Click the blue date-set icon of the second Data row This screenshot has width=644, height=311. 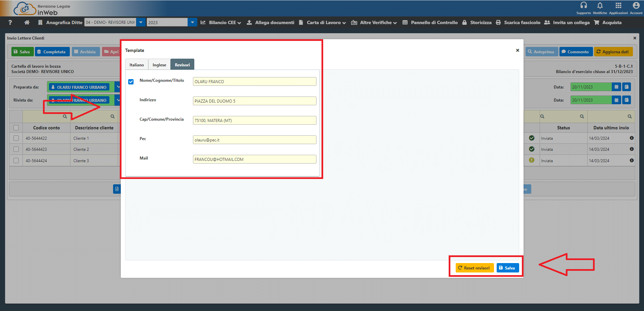coord(627,100)
